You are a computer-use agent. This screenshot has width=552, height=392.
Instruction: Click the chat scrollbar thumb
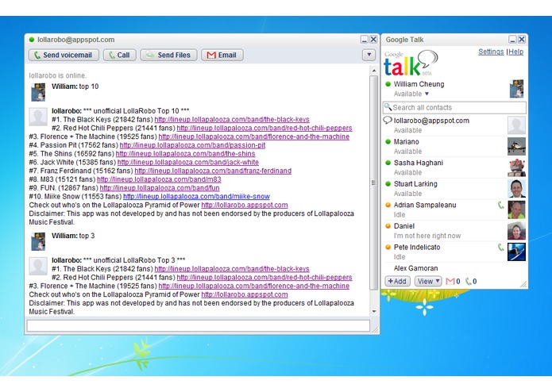[x=374, y=183]
